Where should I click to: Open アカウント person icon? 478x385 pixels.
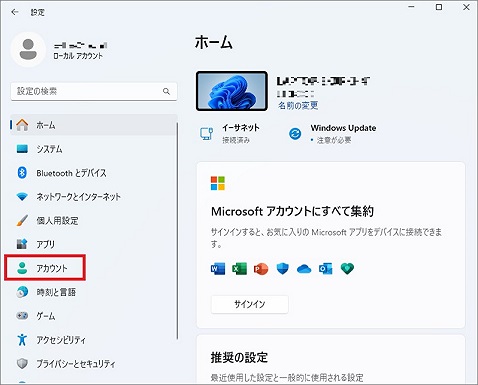pos(22,268)
